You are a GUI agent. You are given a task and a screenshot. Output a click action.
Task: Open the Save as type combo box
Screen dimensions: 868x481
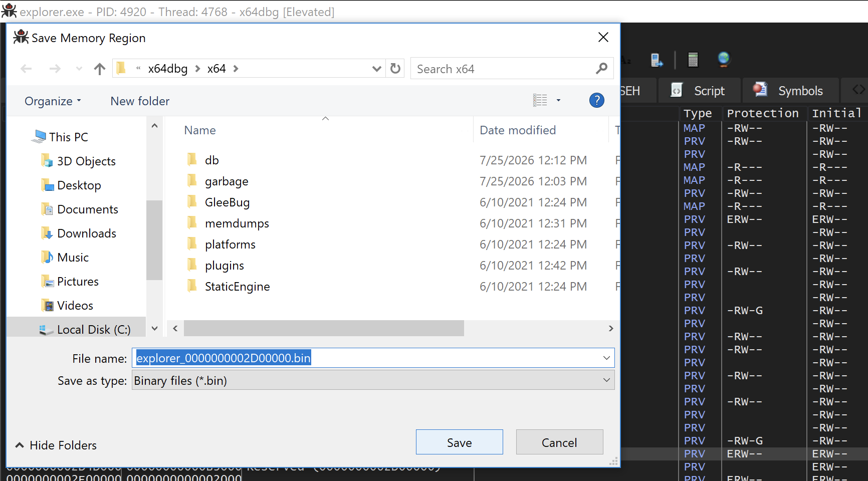click(x=373, y=380)
